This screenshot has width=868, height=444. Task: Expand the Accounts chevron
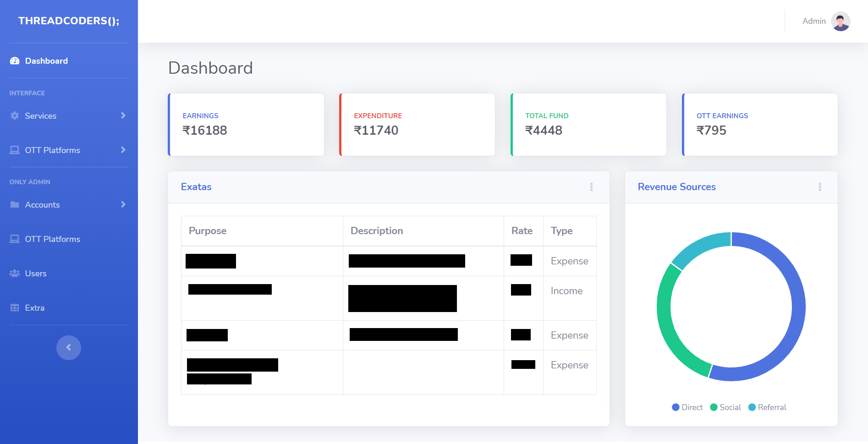123,204
